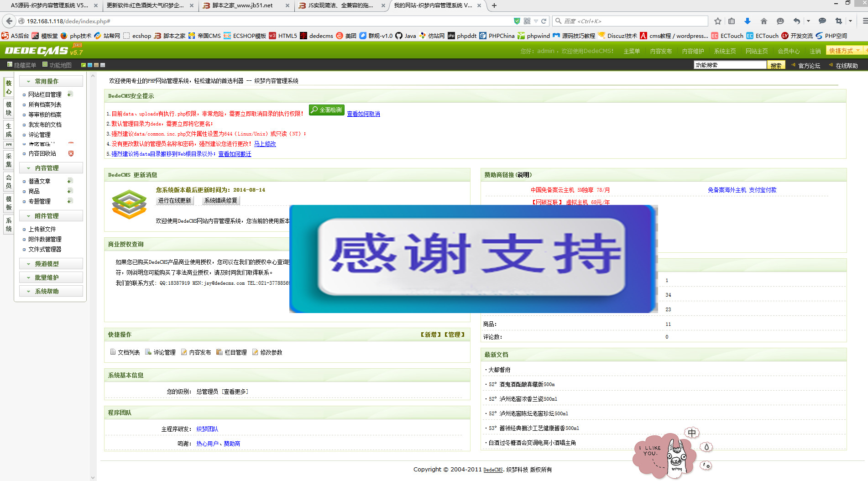This screenshot has height=481, width=868.
Task: Expand the 系统帮助 section
Action: click(51, 291)
